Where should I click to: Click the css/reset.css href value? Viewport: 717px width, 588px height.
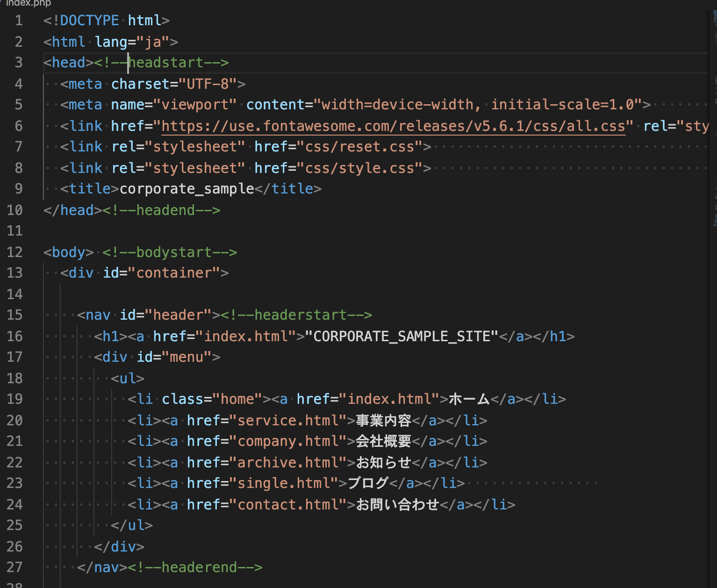pyautogui.click(x=360, y=146)
